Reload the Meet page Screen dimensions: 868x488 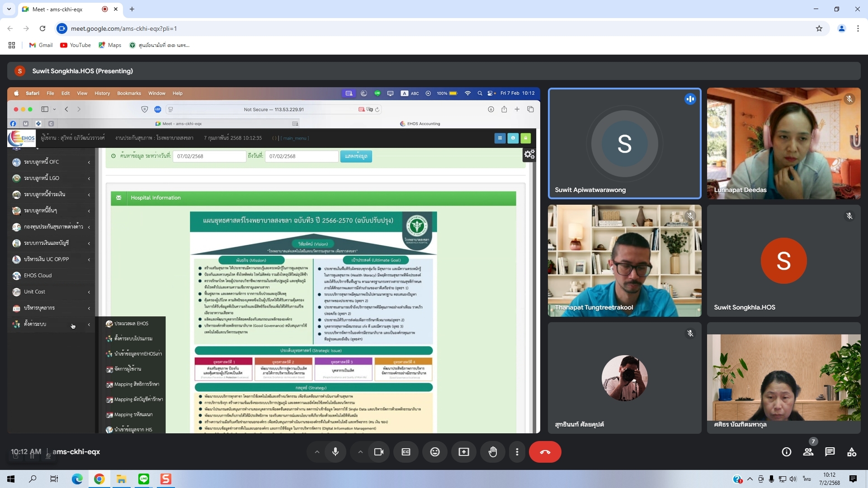(x=42, y=28)
